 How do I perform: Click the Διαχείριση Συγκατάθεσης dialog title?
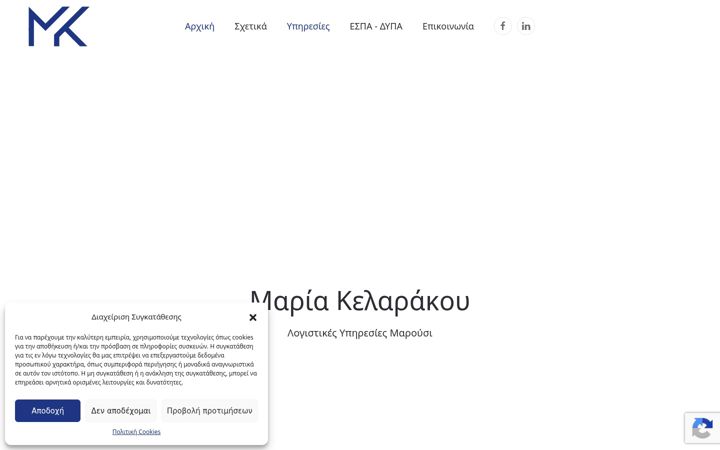pyautogui.click(x=136, y=317)
